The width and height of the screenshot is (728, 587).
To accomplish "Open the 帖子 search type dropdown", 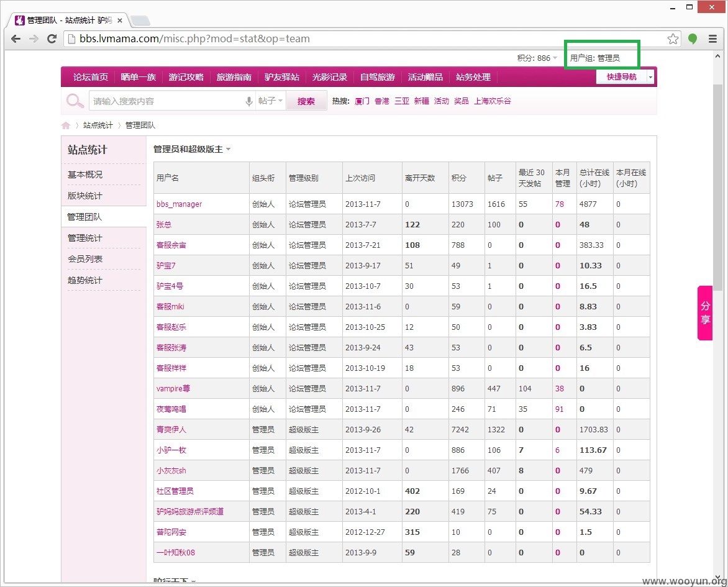I will tap(270, 101).
